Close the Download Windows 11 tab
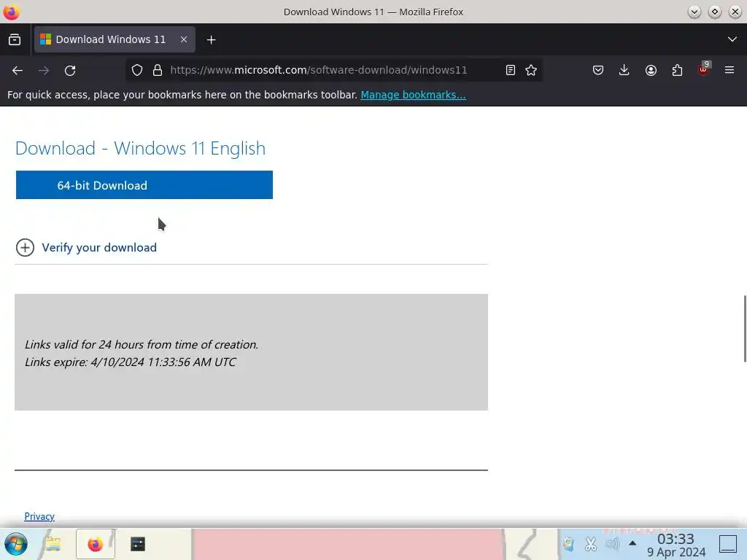The image size is (747, 560). pyautogui.click(x=183, y=39)
